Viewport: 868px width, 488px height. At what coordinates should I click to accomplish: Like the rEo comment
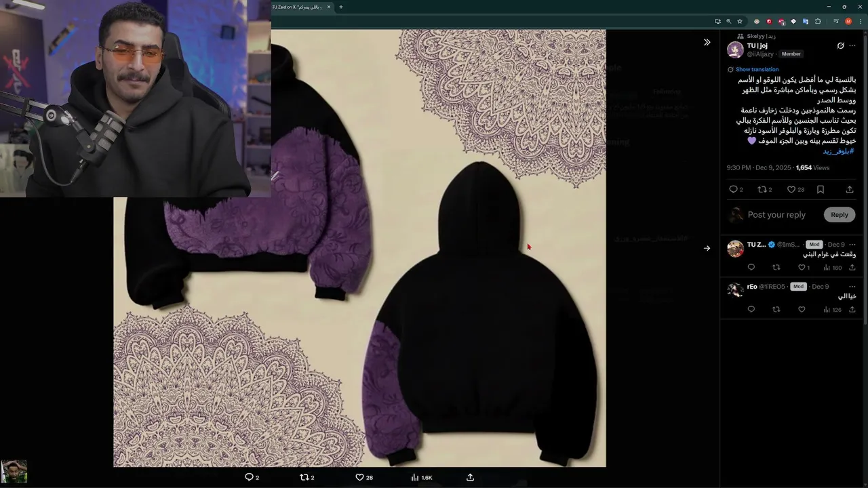tap(802, 310)
